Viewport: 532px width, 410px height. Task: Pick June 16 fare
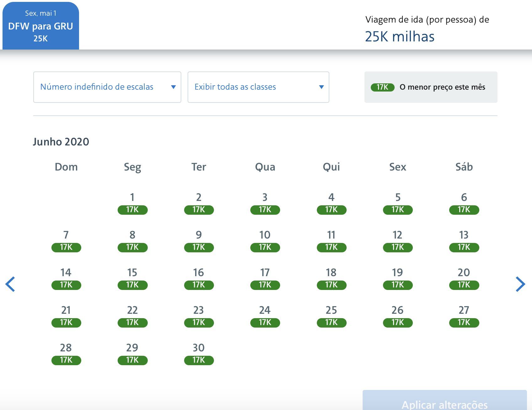click(199, 278)
